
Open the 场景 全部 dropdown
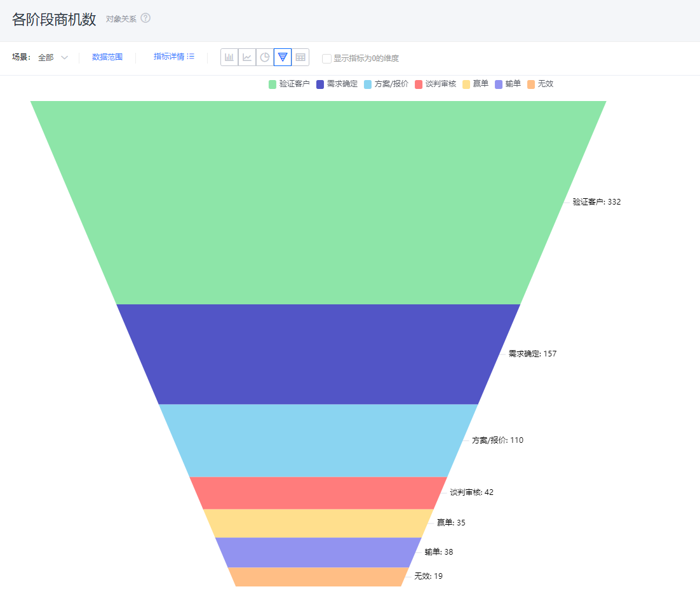(x=53, y=58)
